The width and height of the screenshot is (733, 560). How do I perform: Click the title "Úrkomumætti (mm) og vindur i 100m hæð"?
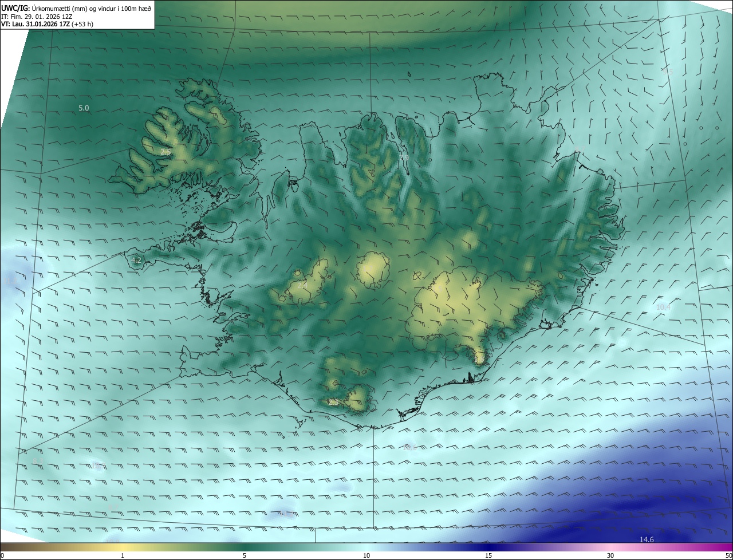coord(92,9)
